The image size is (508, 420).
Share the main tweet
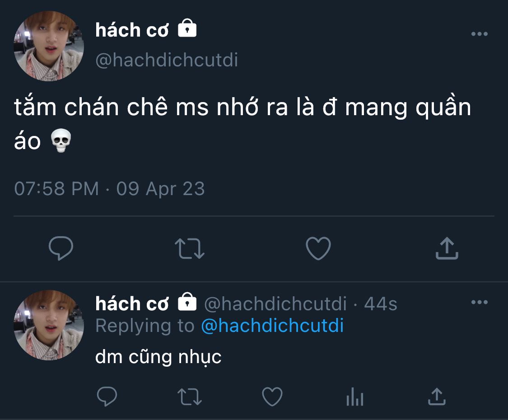click(447, 248)
